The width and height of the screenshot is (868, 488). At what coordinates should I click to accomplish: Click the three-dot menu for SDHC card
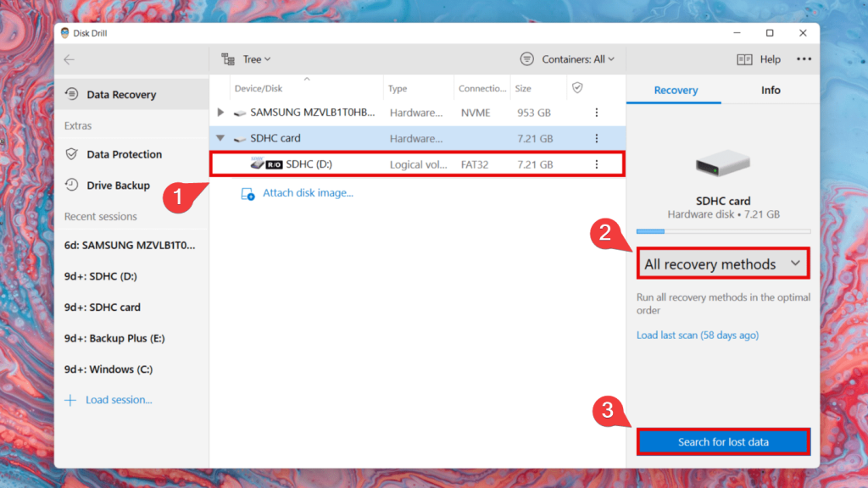(x=596, y=137)
